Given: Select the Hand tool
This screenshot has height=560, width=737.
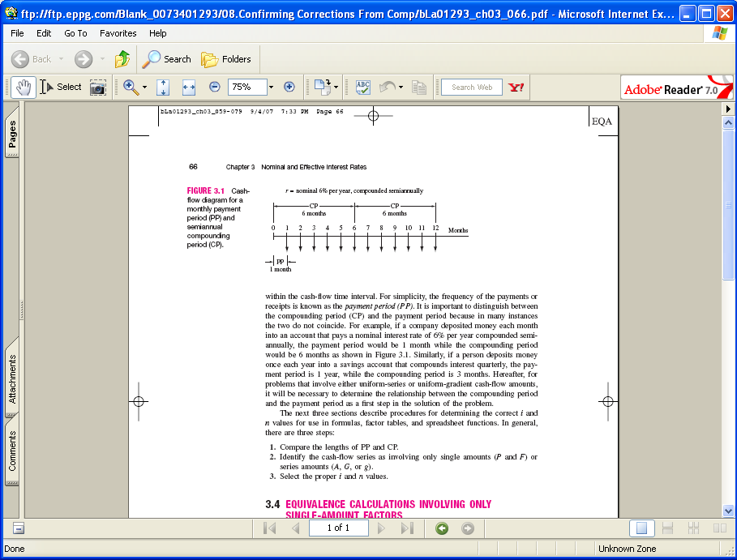Looking at the screenshot, I should (23, 87).
